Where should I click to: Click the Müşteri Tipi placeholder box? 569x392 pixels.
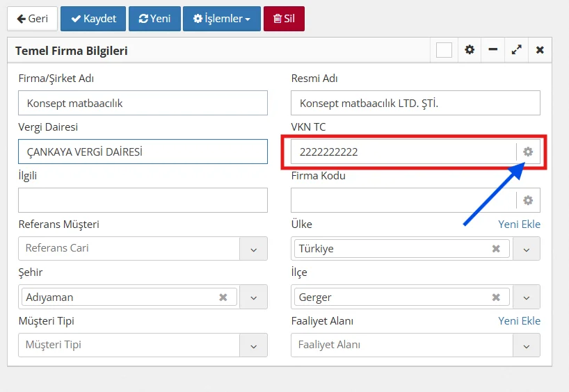point(129,345)
